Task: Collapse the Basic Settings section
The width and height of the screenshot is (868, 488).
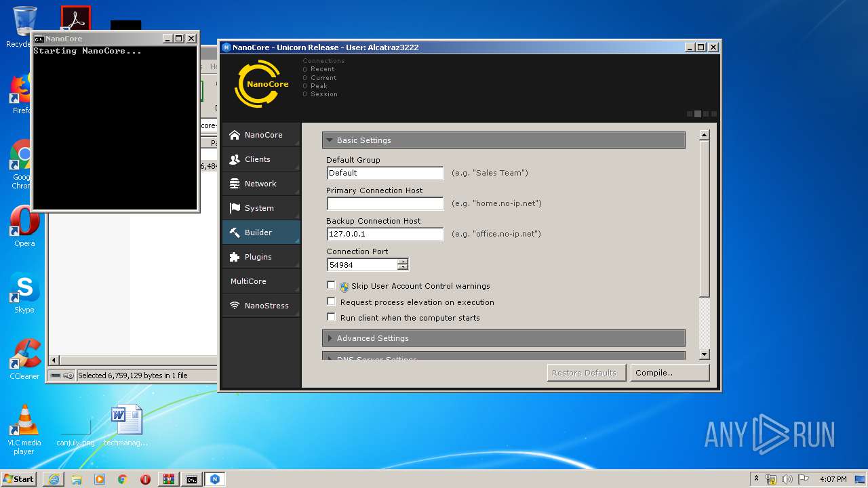Action: click(x=504, y=140)
